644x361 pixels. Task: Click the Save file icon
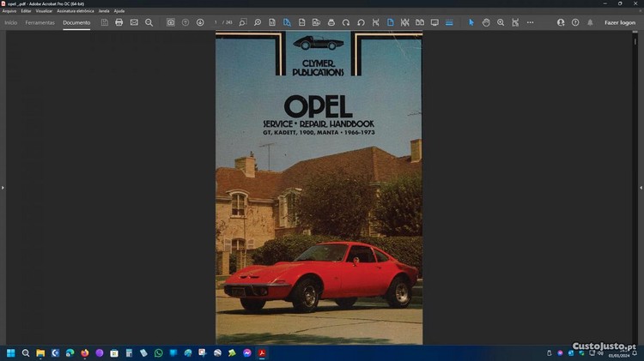[105, 22]
